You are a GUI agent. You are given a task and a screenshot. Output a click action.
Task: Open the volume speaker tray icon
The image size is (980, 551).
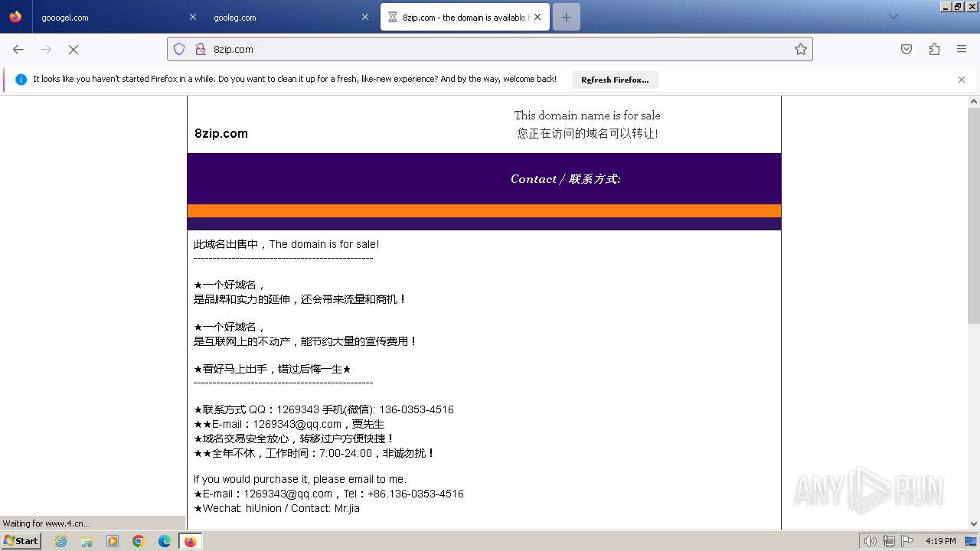pos(871,541)
